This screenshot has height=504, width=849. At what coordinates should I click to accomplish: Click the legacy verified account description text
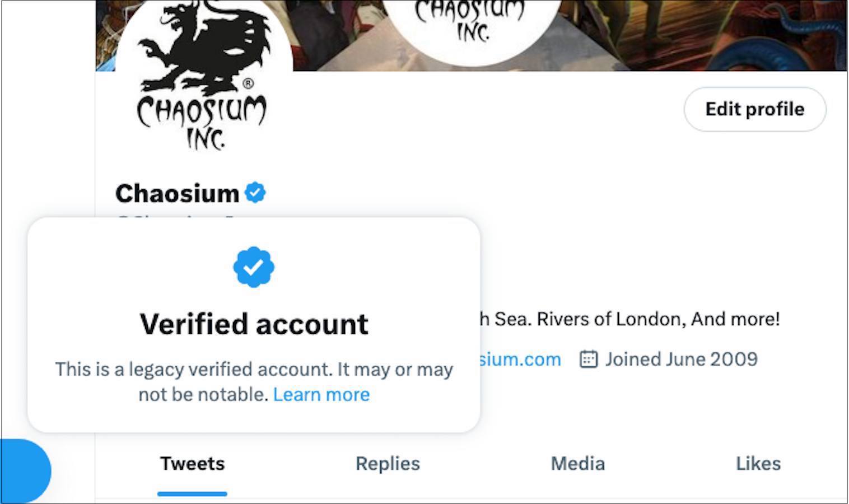(254, 370)
